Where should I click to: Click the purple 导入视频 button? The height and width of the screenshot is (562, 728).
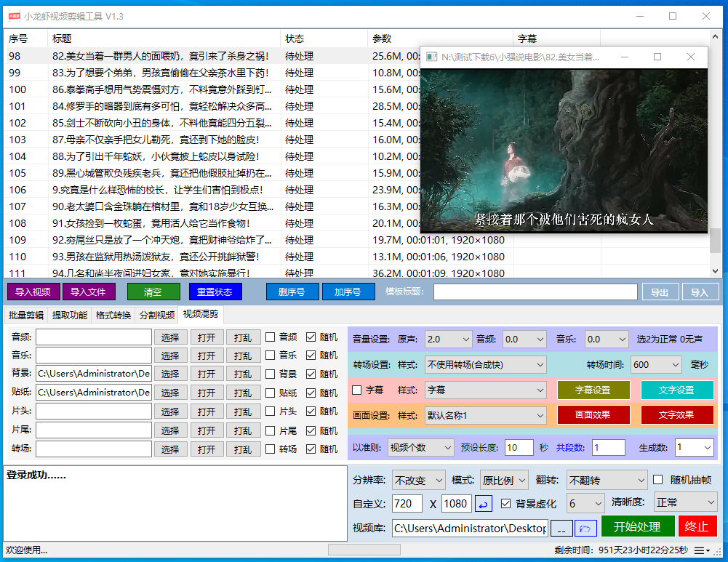coord(33,292)
